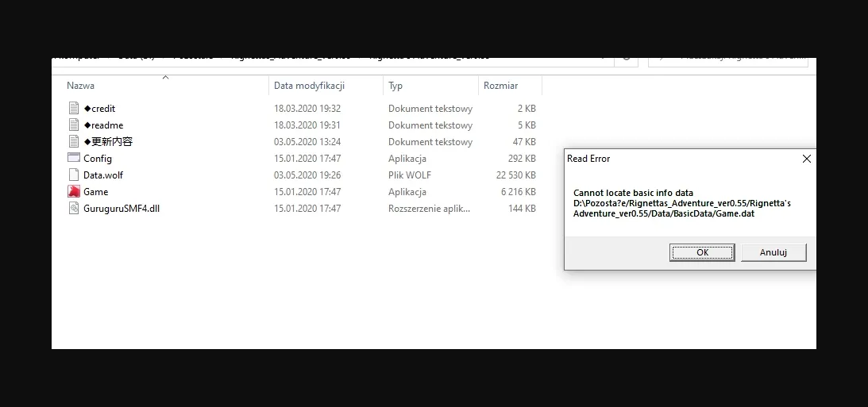Toggle the sort arrow above Nazwa
Viewport: 868px width, 407px height.
(165, 77)
